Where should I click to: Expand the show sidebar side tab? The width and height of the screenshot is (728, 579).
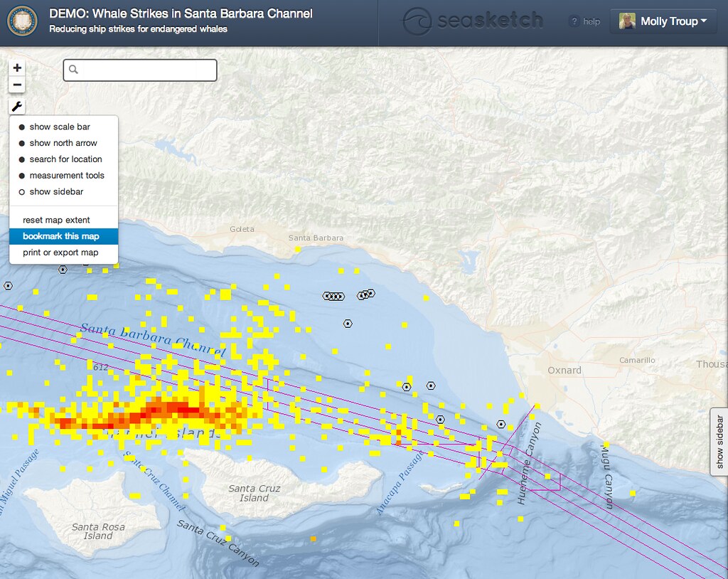[x=719, y=441]
